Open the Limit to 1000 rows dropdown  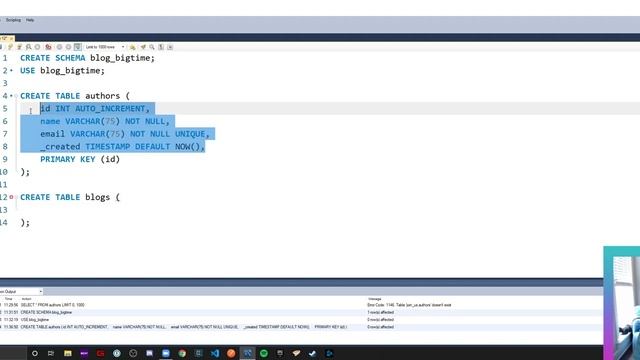105,47
